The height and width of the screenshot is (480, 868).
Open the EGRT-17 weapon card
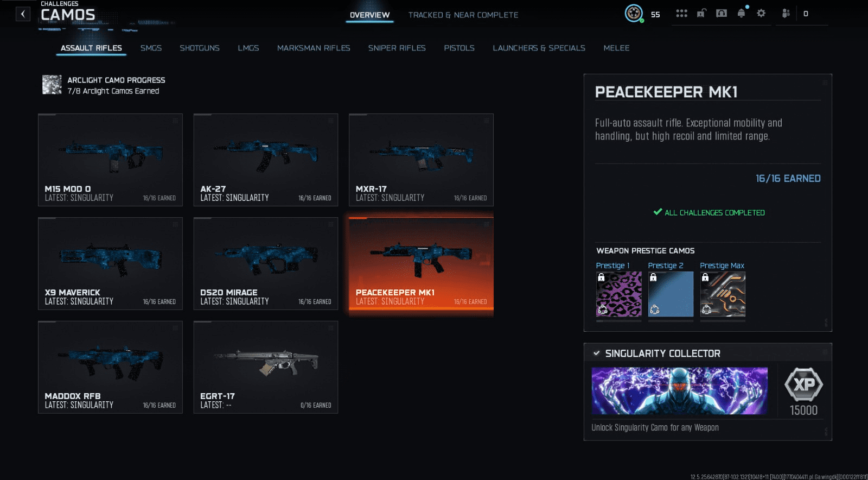tap(266, 367)
